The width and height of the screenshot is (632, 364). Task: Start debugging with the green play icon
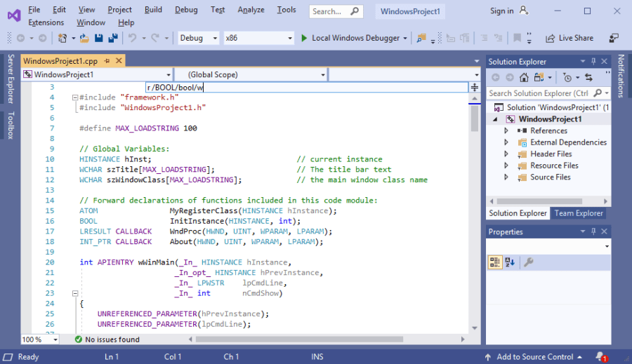pyautogui.click(x=304, y=38)
